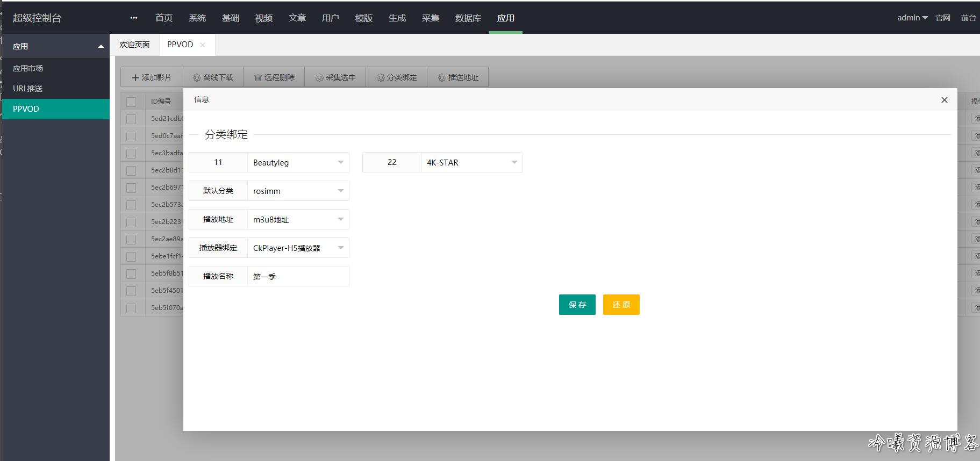Click the 采集选中 toolbar button
Image resolution: width=980 pixels, height=461 pixels.
335,77
